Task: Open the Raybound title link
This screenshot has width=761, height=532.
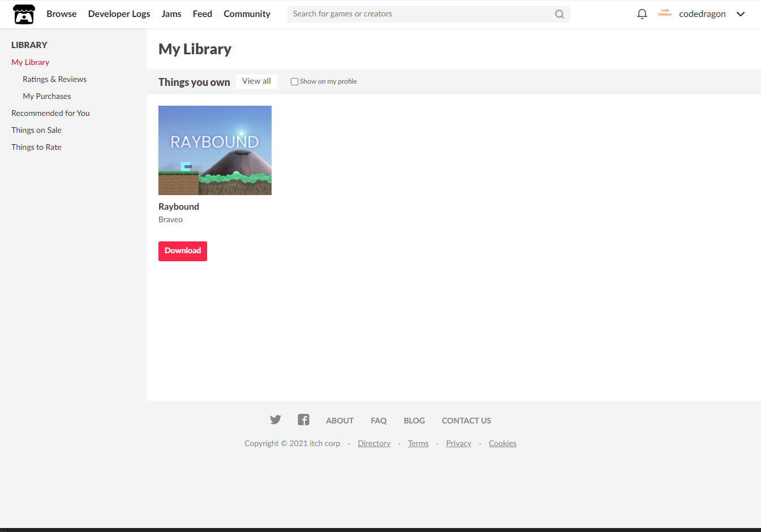Action: (179, 206)
